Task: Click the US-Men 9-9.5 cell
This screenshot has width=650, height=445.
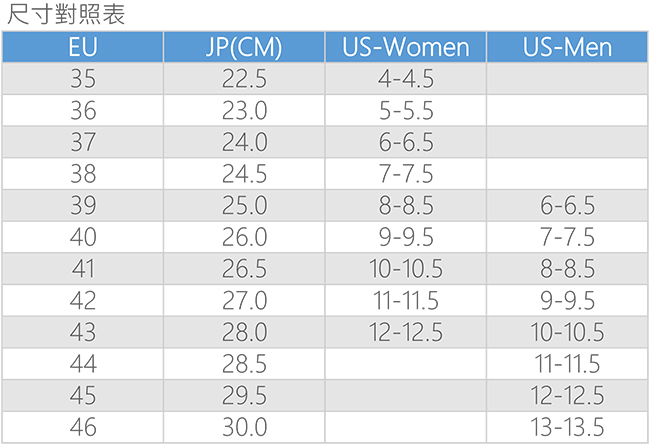Action: point(567,300)
